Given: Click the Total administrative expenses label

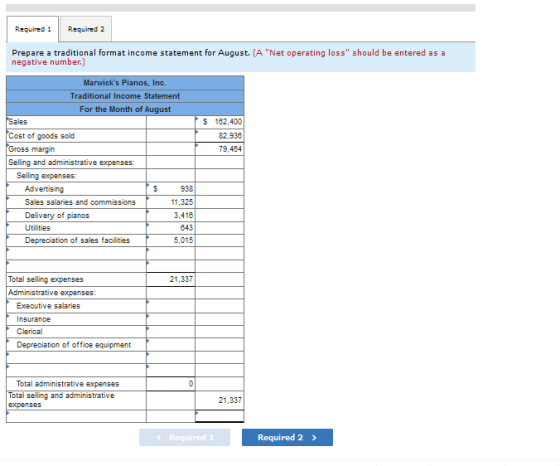Looking at the screenshot, I should (68, 384).
